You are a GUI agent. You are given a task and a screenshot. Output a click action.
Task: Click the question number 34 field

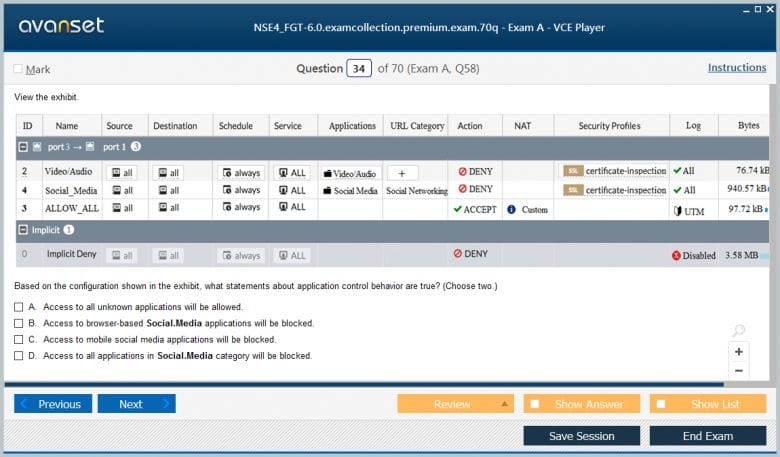pyautogui.click(x=359, y=69)
